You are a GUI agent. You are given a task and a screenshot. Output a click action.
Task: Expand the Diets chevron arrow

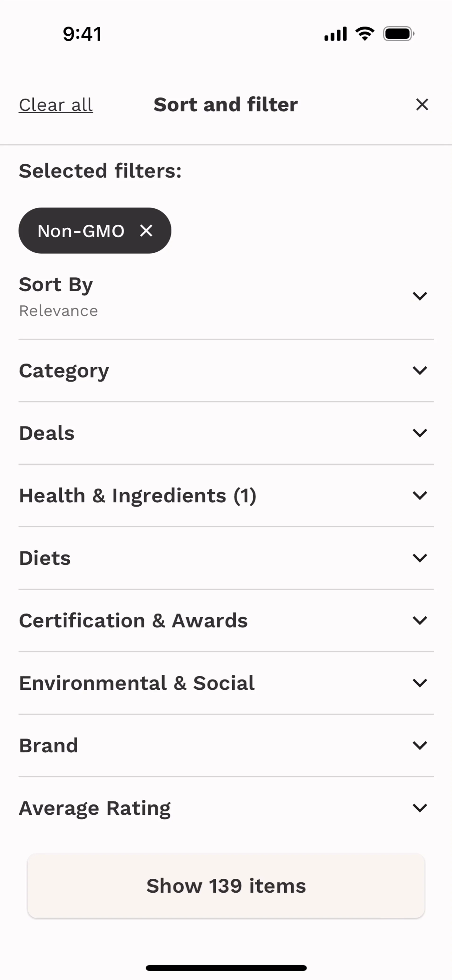420,558
